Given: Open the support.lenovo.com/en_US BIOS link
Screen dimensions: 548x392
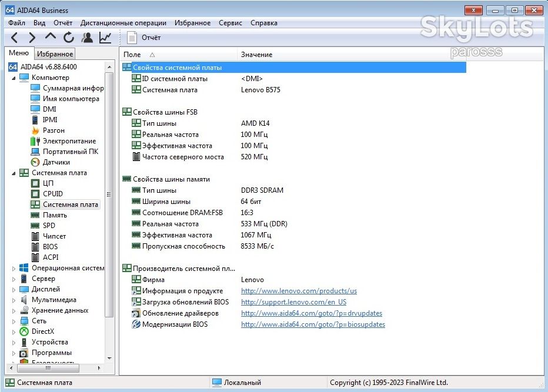Looking at the screenshot, I should [293, 302].
